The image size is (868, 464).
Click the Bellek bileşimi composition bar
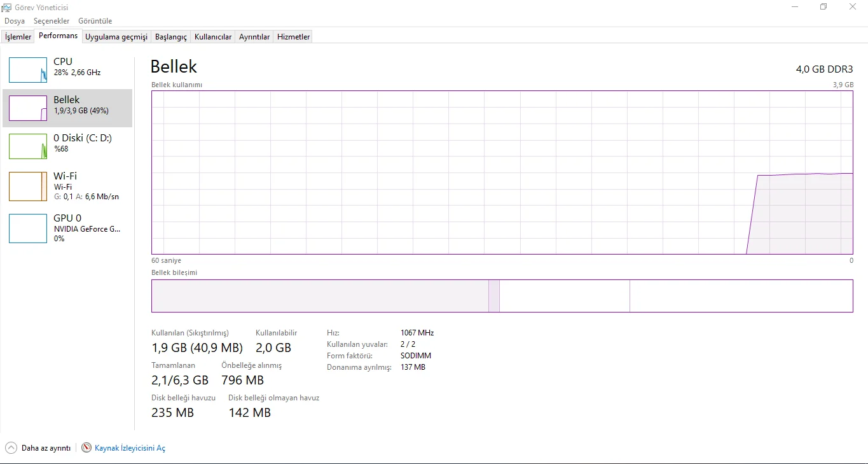click(502, 295)
